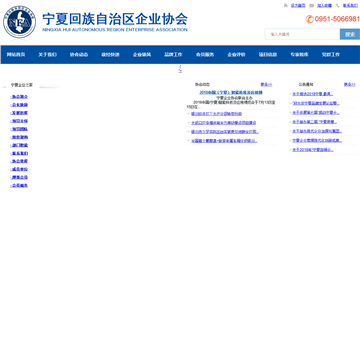360x360 pixels.
Task: Open the 2018中国（宁夏） headline news link
Action: pyautogui.click(x=231, y=92)
